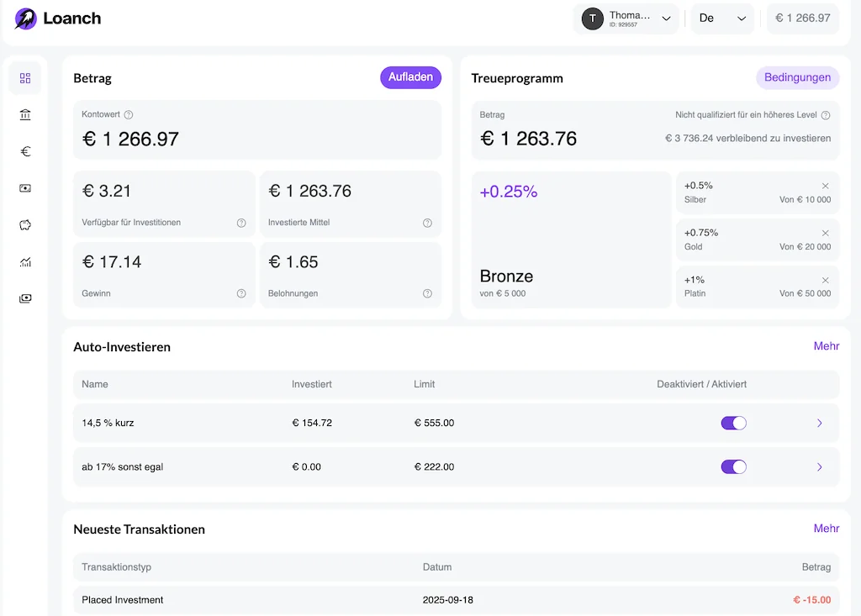Open the piggy bank sidebar icon
This screenshot has width=861, height=616.
point(25,225)
